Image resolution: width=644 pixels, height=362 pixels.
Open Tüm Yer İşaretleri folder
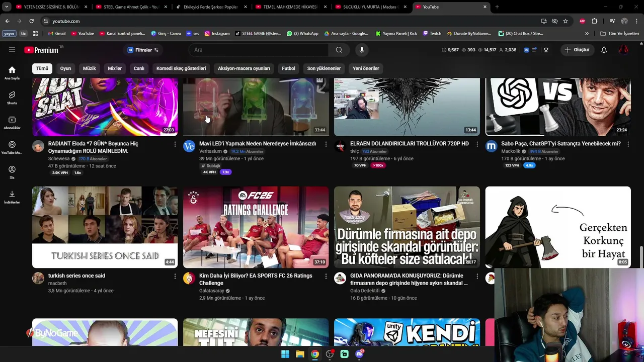click(620, 34)
